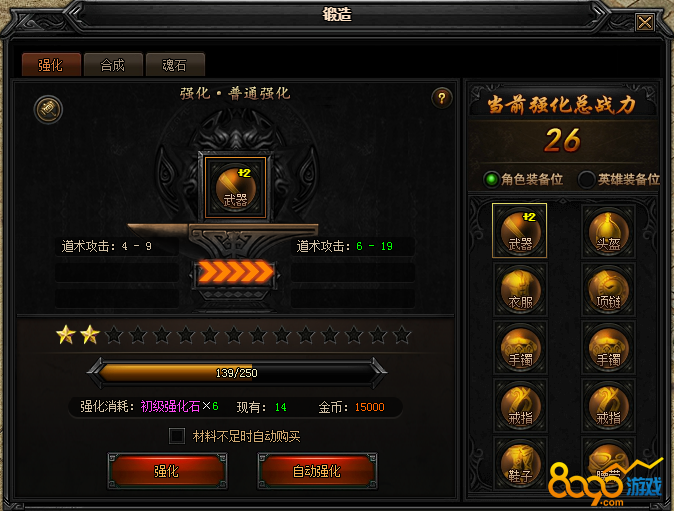Close the 锻造 forge window
Image resolution: width=674 pixels, height=511 pixels.
[645, 22]
